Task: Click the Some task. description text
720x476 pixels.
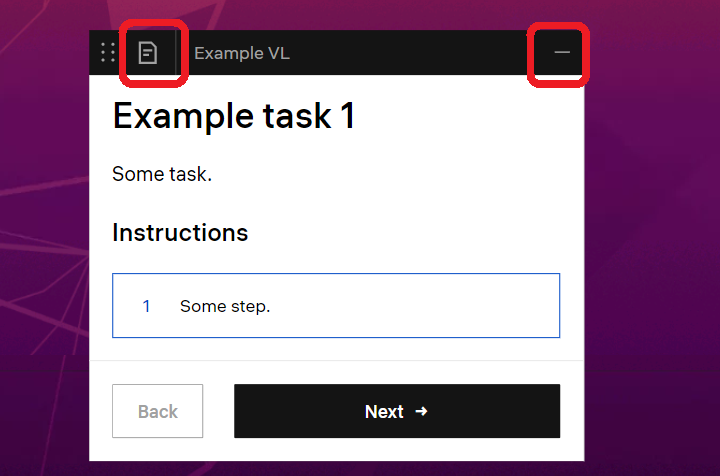Action: (x=162, y=174)
